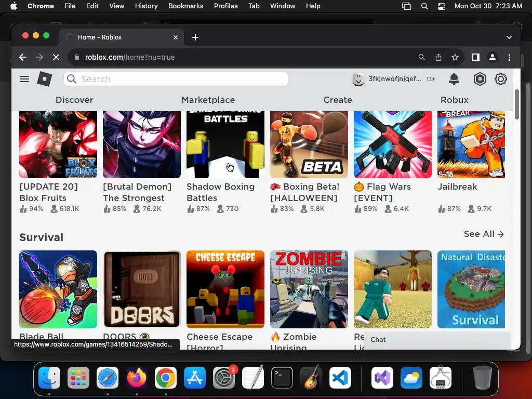Viewport: 532px width, 399px height.
Task: Click the Roblox Search field
Action: tap(176, 79)
